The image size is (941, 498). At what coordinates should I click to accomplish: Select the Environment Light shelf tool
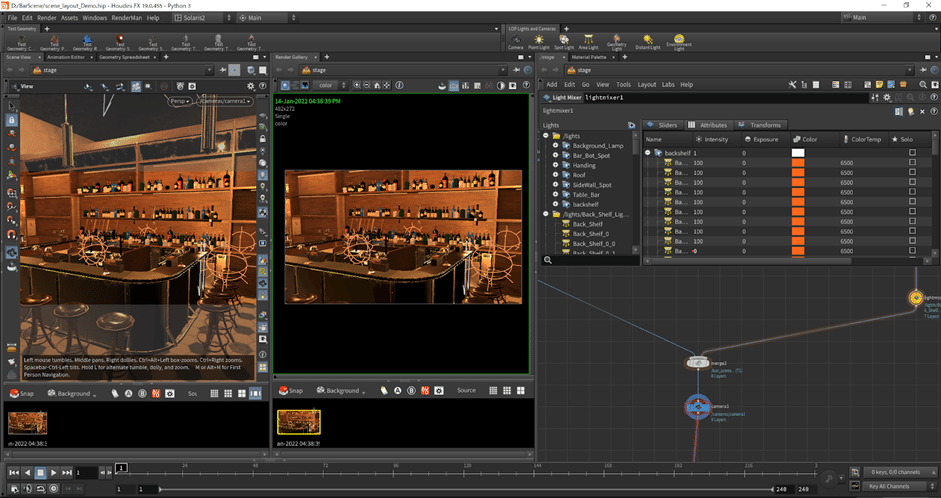(680, 41)
